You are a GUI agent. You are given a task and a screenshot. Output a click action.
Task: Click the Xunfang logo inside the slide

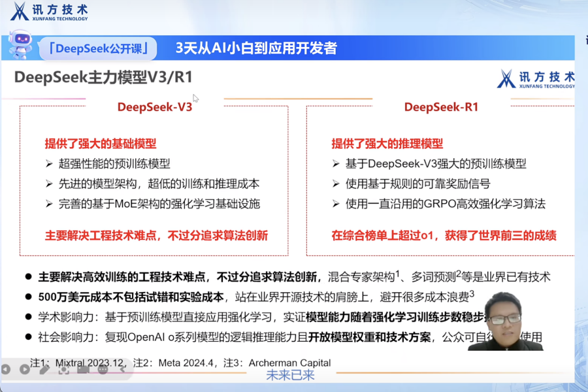pos(535,78)
